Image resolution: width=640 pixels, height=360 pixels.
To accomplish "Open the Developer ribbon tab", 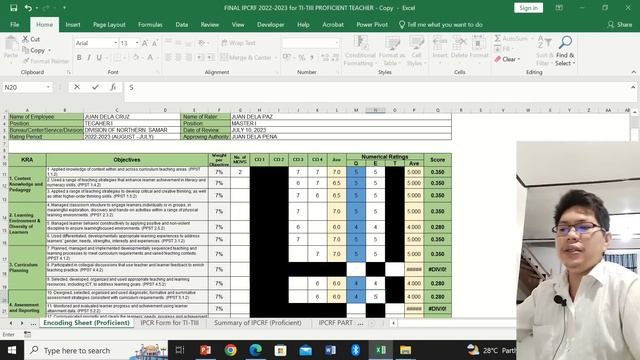I will 270,24.
